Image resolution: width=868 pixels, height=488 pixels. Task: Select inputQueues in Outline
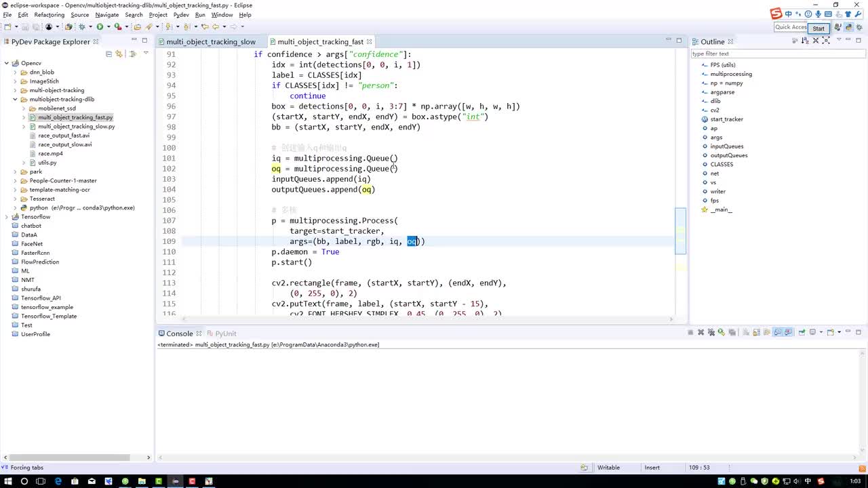pos(727,146)
